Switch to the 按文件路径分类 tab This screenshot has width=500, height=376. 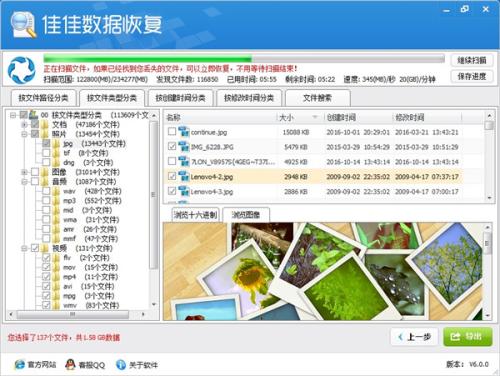(43, 98)
